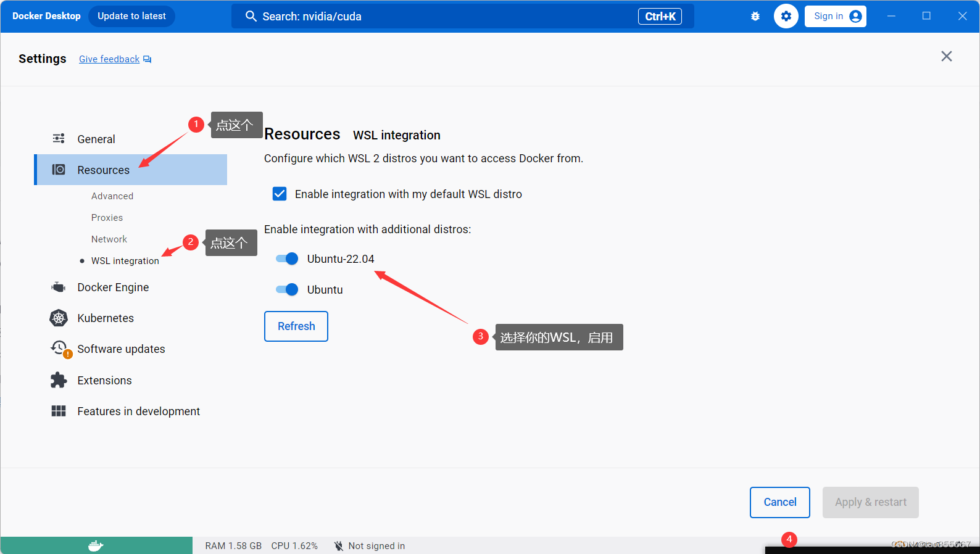
Task: Click the feedback chat icon
Action: [x=147, y=59]
